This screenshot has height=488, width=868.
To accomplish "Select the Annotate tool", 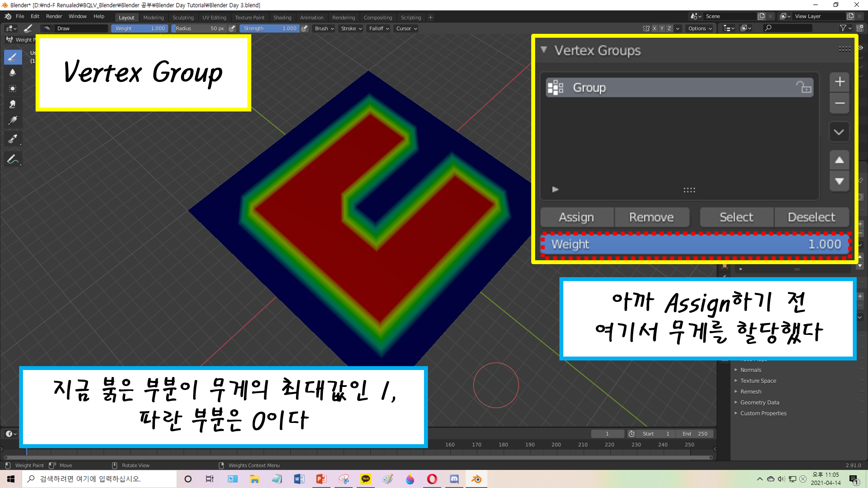I will pyautogui.click(x=13, y=159).
